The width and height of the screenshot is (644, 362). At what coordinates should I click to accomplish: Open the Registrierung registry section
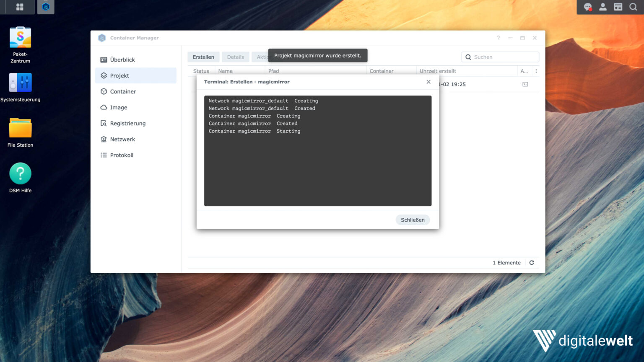[127, 123]
